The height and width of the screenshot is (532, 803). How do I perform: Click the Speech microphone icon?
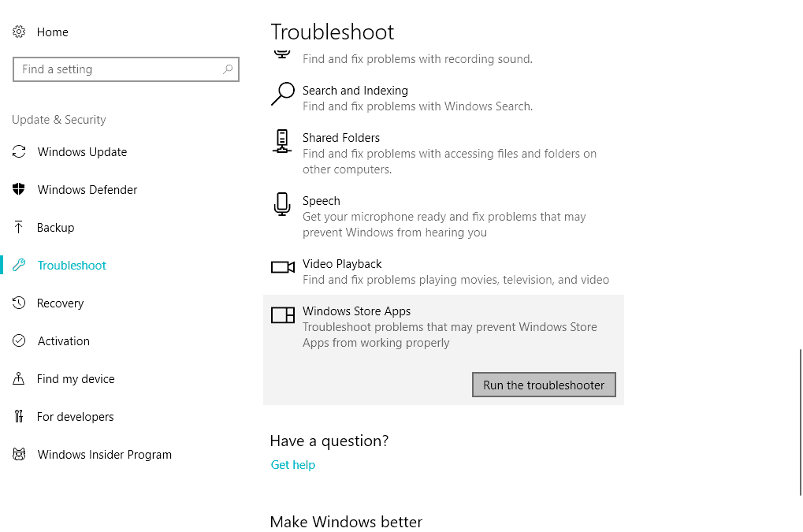pyautogui.click(x=282, y=204)
